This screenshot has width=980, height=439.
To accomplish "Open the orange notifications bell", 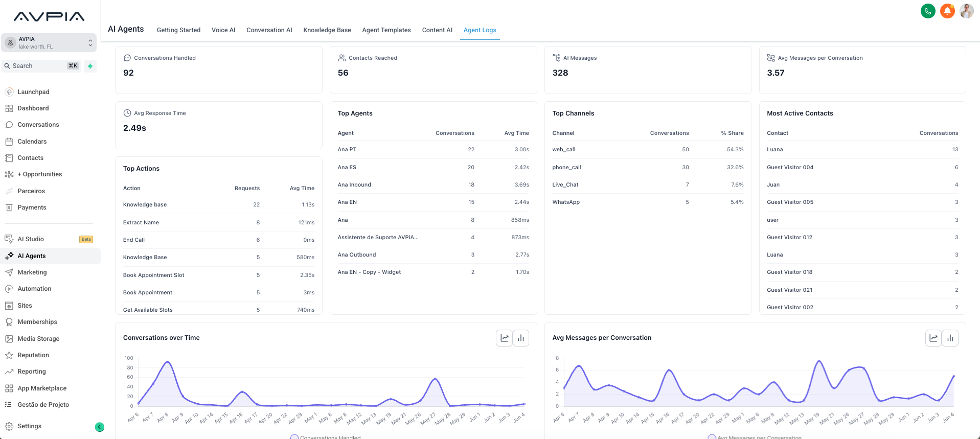I will [947, 11].
